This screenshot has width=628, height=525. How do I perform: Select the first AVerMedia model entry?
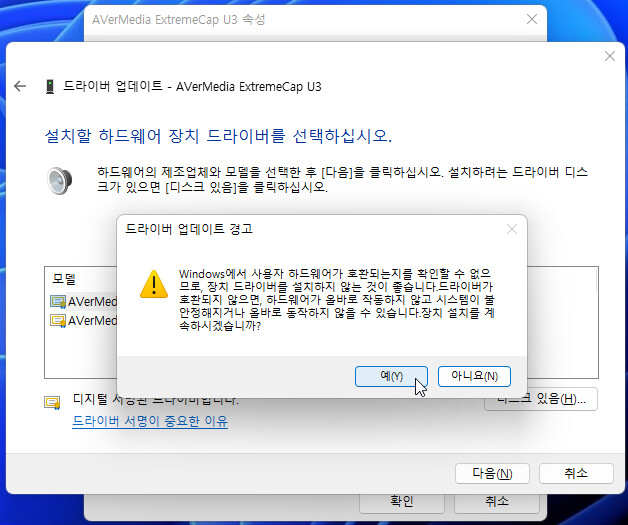(x=83, y=302)
